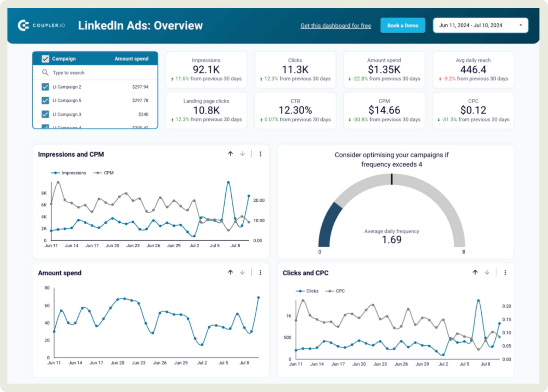
Task: Open Get this dashboard for free link
Action: (336, 25)
